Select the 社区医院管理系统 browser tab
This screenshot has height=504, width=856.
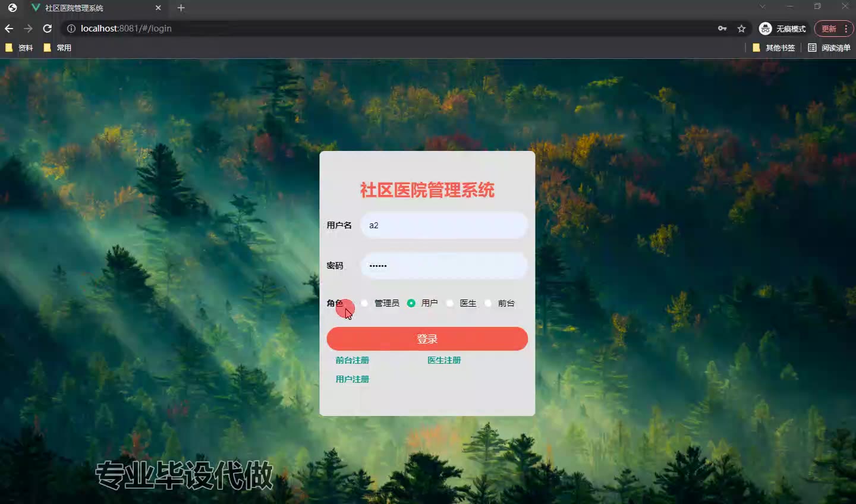click(x=95, y=8)
